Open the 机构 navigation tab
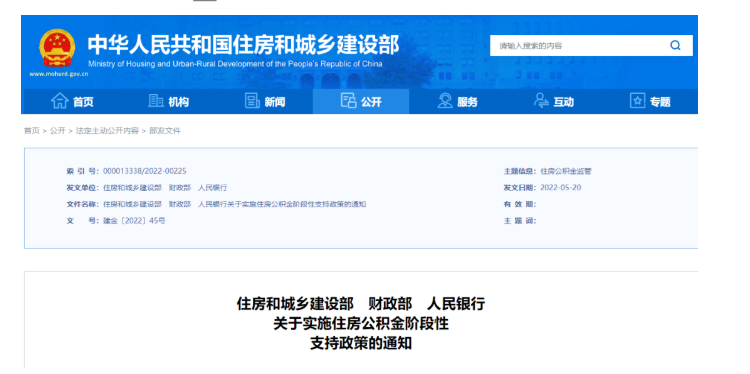 click(169, 101)
